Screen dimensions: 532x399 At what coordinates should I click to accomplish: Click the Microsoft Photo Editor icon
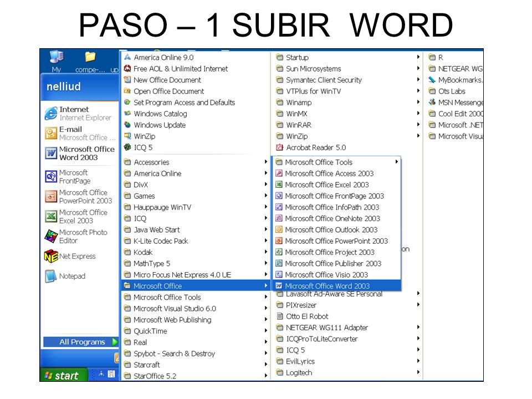(x=51, y=236)
